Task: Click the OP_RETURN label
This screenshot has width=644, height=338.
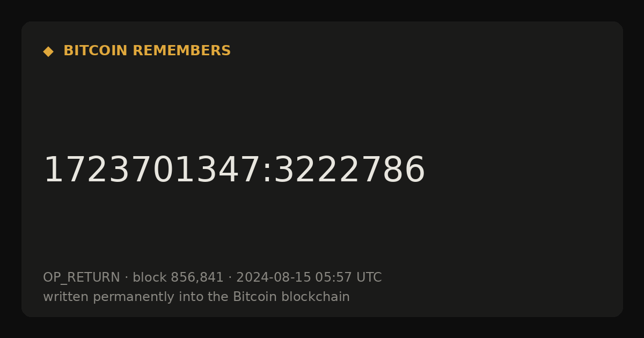Action: coord(82,278)
